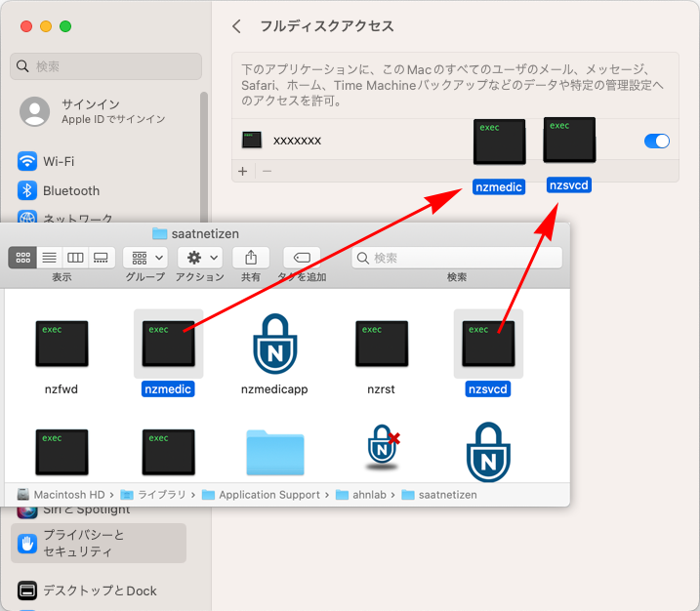The image size is (700, 611).
Task: Switch Finder to column view
Action: click(75, 258)
